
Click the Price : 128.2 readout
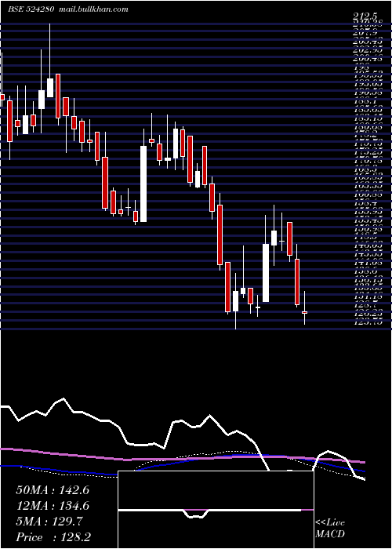coord(53,537)
